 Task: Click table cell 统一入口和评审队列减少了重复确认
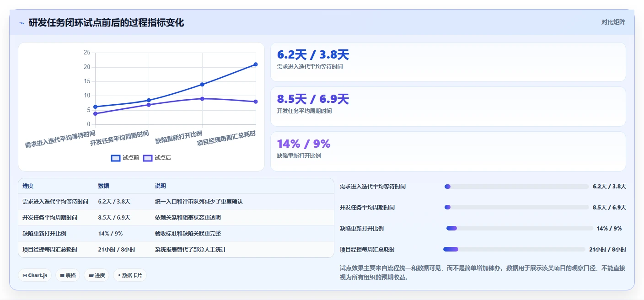(x=199, y=201)
